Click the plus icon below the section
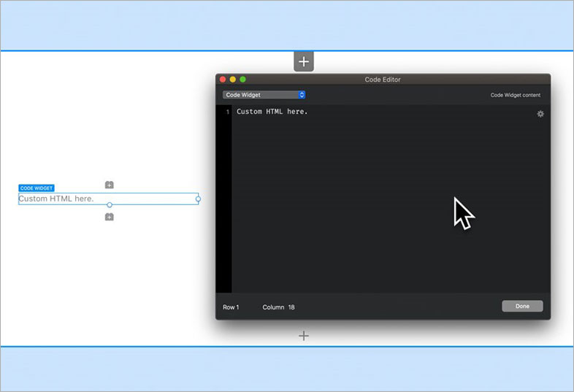574x392 pixels. pyautogui.click(x=304, y=336)
